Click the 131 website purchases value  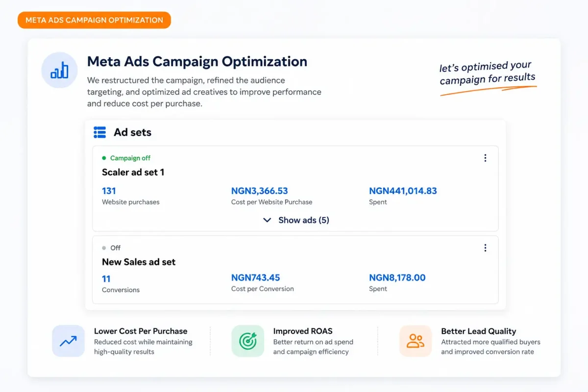[109, 191]
